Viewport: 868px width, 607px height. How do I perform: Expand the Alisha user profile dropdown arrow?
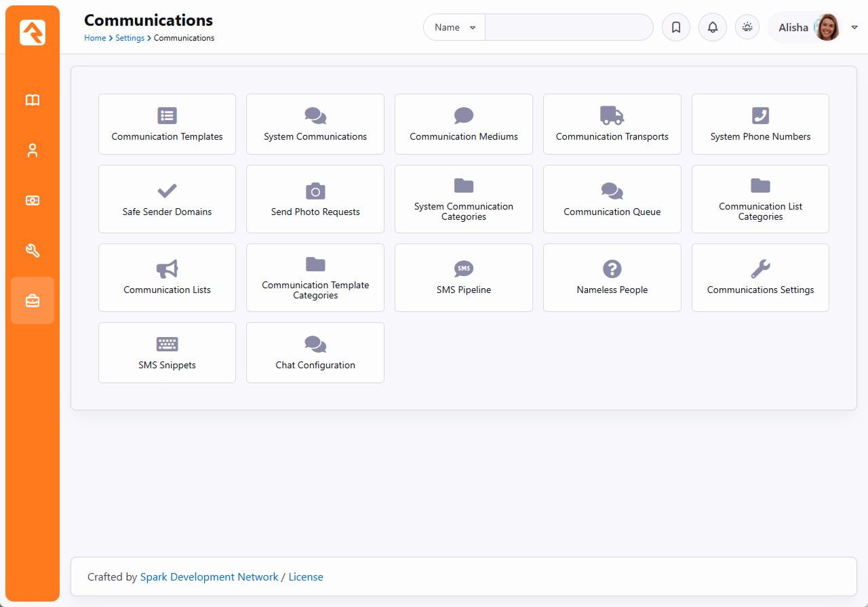(x=854, y=28)
